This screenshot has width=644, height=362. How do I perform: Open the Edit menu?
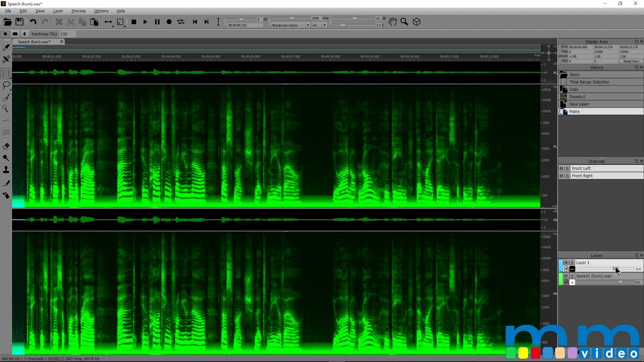[x=23, y=11]
